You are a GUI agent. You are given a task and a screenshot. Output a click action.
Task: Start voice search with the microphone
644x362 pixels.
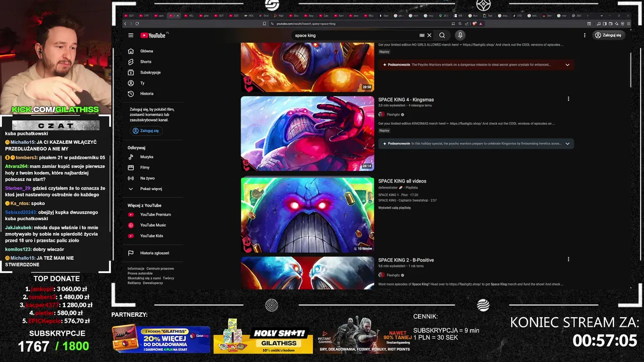point(460,35)
